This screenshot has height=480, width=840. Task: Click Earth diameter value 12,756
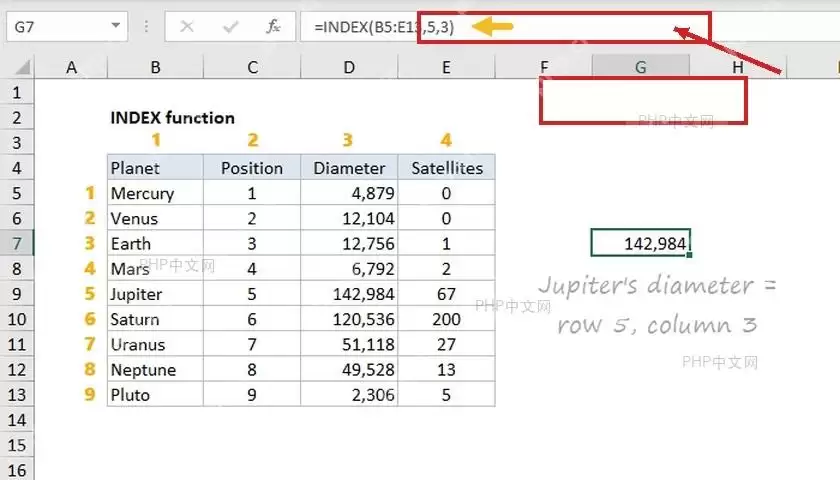tap(349, 244)
